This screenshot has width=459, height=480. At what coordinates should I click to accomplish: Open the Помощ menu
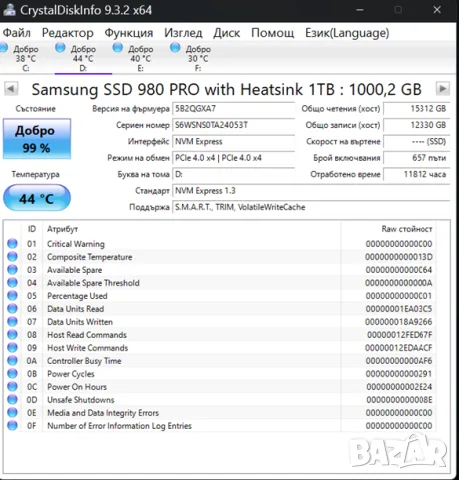coord(272,33)
